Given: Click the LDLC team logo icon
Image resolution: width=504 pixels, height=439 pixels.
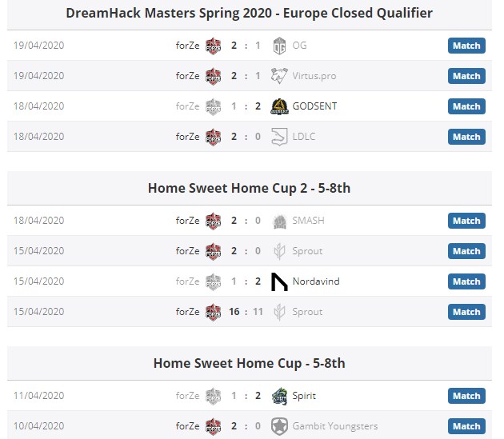Looking at the screenshot, I should click(279, 137).
